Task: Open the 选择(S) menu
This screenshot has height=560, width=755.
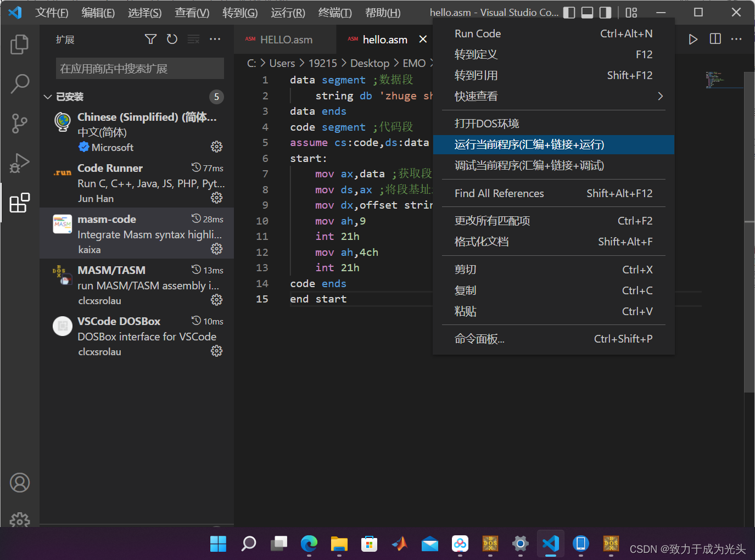Action: click(x=145, y=13)
